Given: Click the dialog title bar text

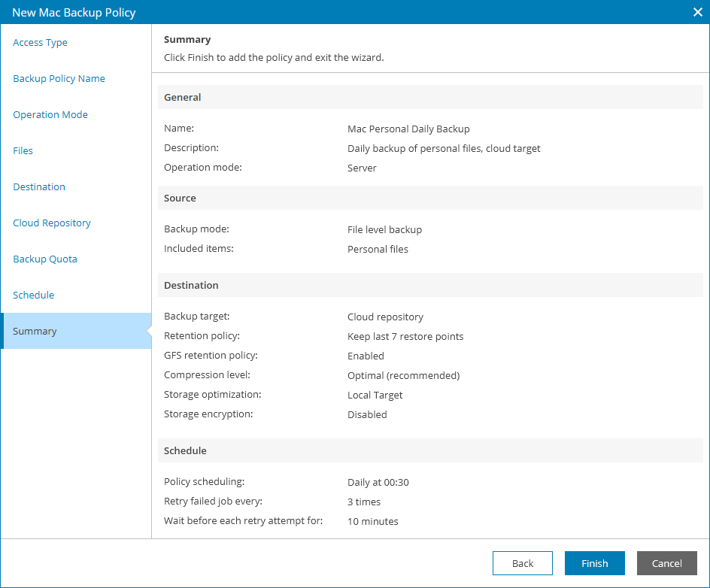Looking at the screenshot, I should click(x=74, y=12).
